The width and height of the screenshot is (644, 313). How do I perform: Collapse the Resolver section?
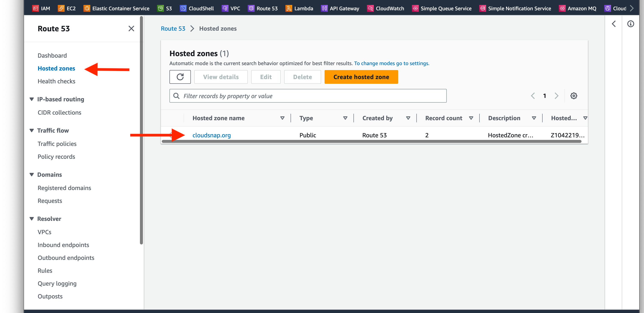pos(31,219)
